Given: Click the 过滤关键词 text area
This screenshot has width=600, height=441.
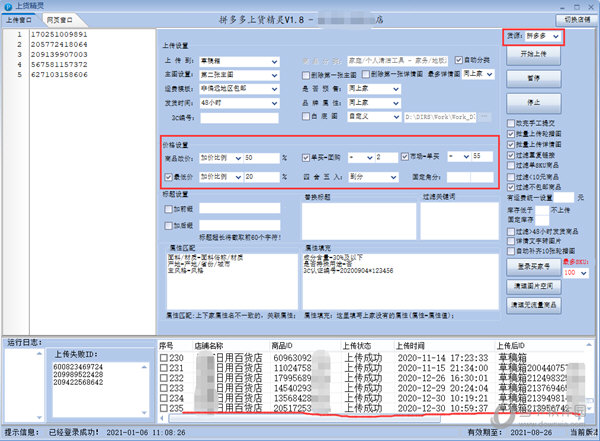Looking at the screenshot, I should coord(460,221).
